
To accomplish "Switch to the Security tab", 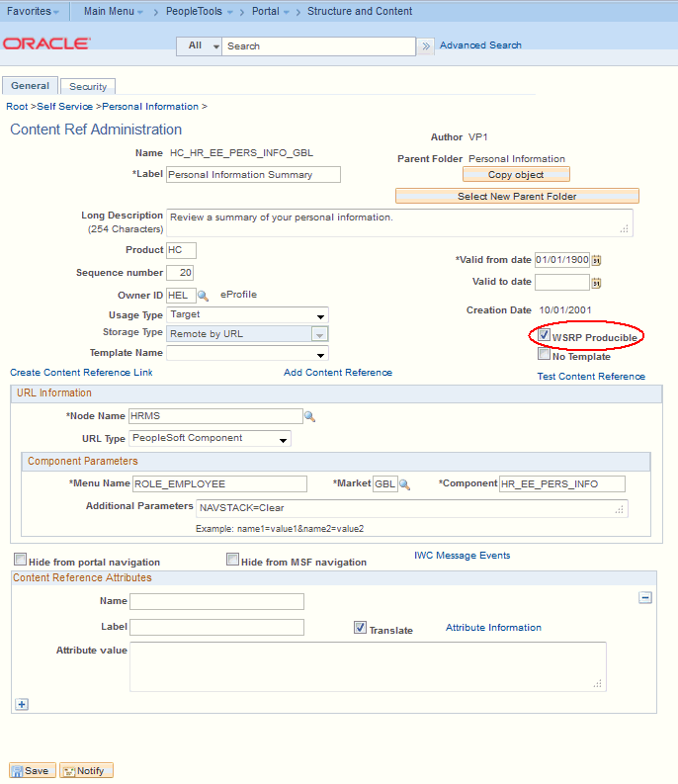I will click(88, 86).
